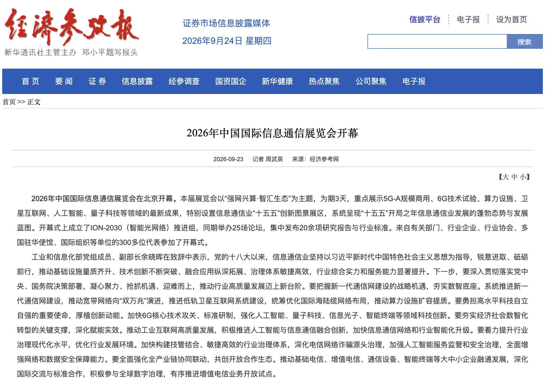Click the source text 来源：经济参考网

[315, 159]
